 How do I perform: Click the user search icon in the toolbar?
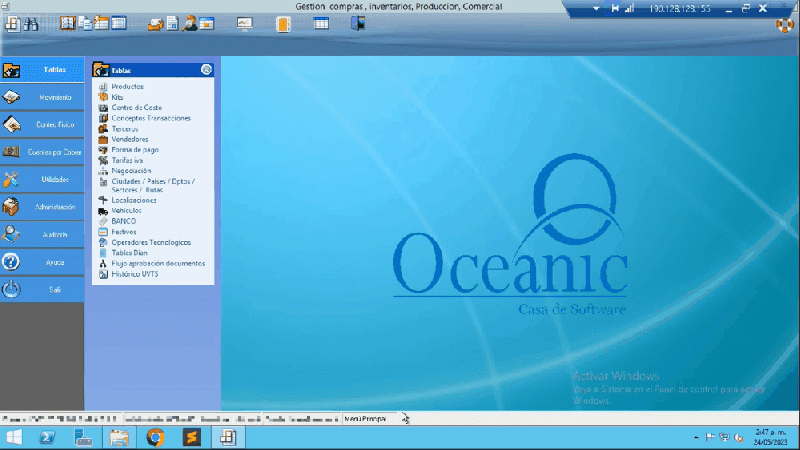[190, 24]
